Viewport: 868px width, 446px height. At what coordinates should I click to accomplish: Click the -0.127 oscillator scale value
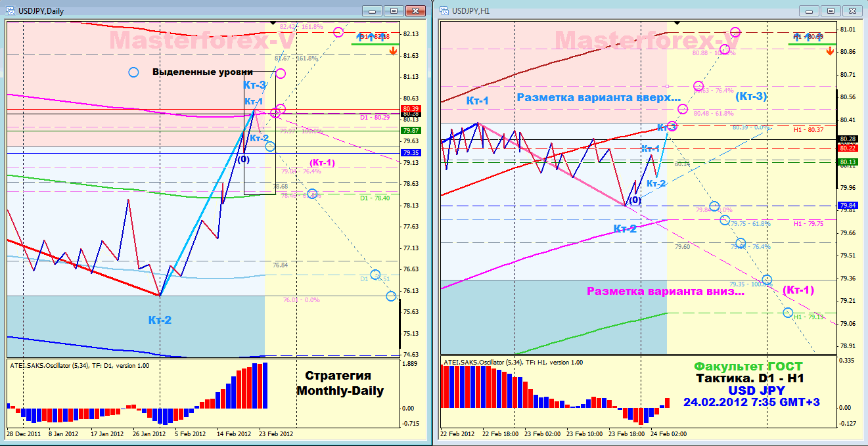tap(848, 423)
